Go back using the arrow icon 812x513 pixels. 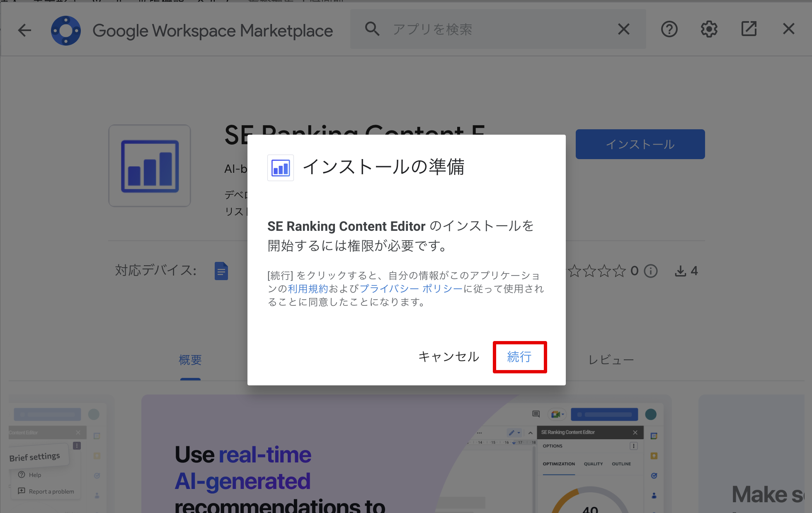pyautogui.click(x=24, y=30)
